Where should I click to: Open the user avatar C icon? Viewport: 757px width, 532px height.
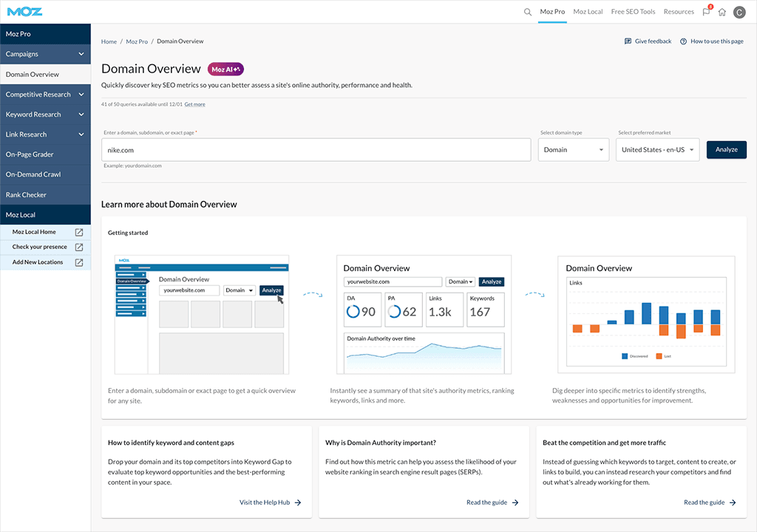(x=739, y=12)
